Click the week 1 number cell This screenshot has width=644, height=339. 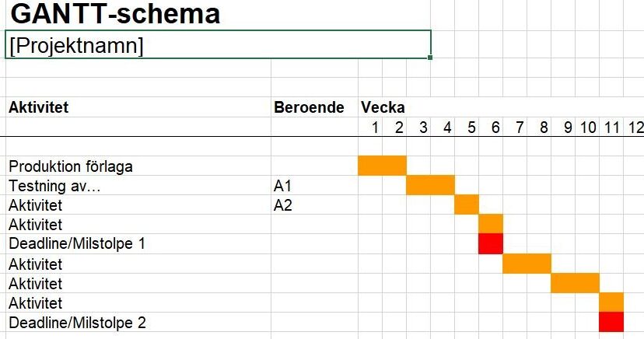point(370,128)
